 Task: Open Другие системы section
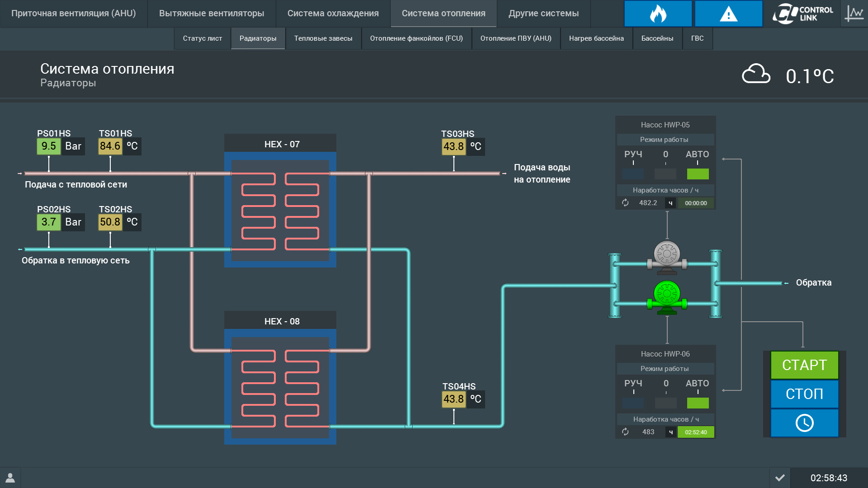point(543,14)
